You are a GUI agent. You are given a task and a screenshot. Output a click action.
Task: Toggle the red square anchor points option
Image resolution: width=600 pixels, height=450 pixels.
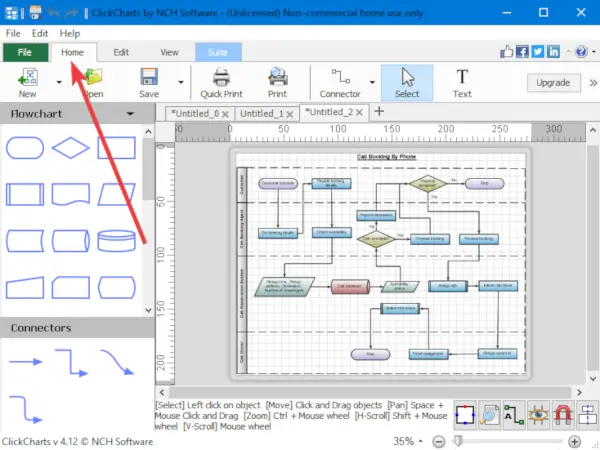465,415
